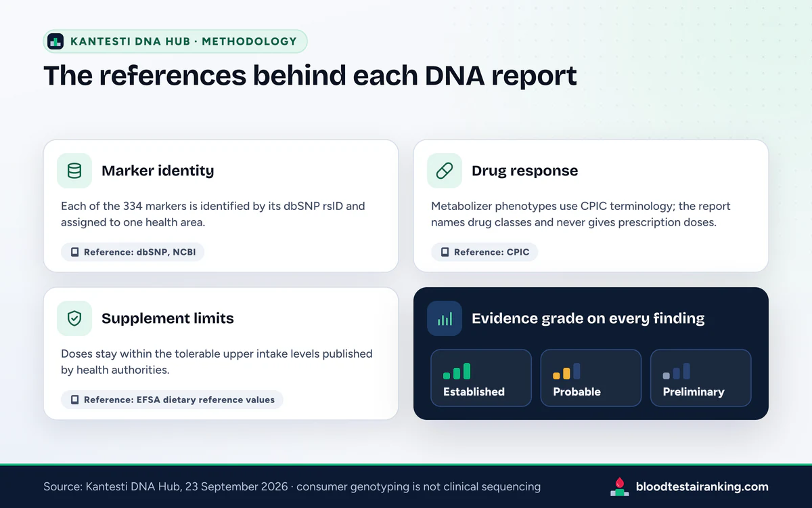This screenshot has width=812, height=508.
Task: Click the Supplement limits shield icon
Action: click(x=74, y=318)
